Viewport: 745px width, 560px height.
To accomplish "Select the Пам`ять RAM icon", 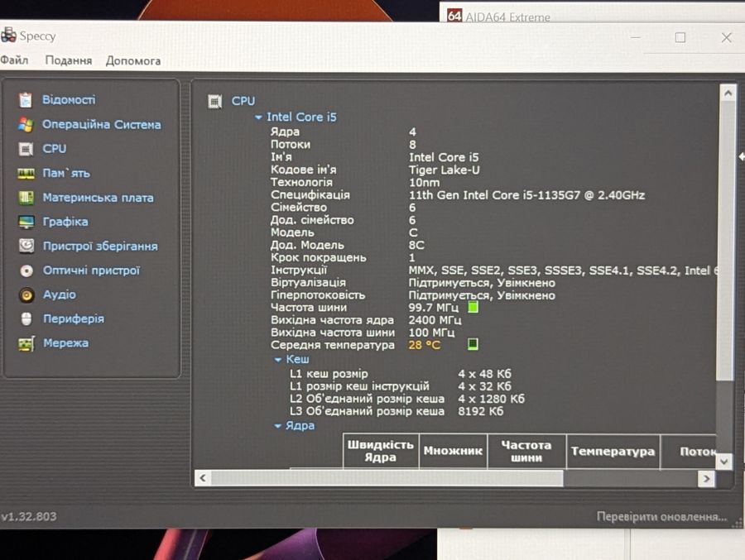I will (x=26, y=174).
